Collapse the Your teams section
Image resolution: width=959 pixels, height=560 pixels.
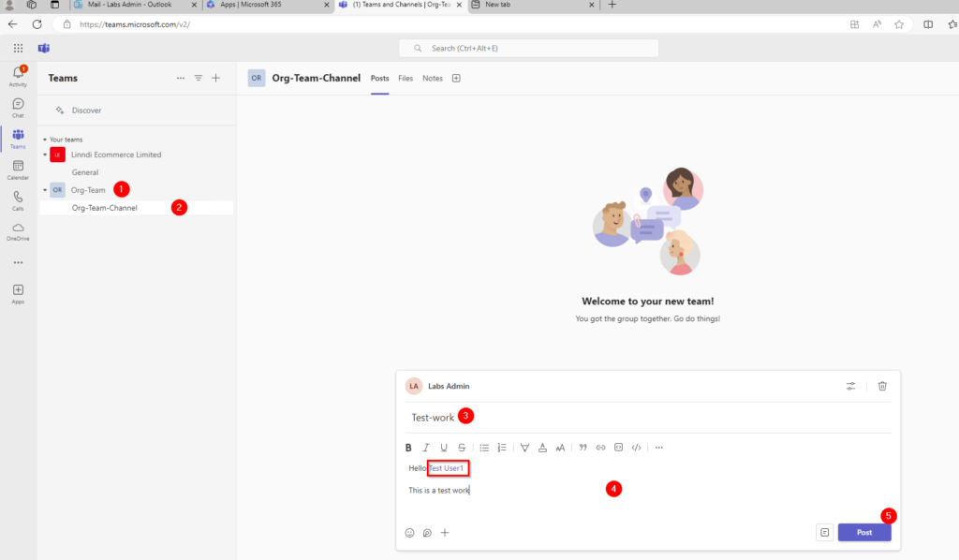45,140
